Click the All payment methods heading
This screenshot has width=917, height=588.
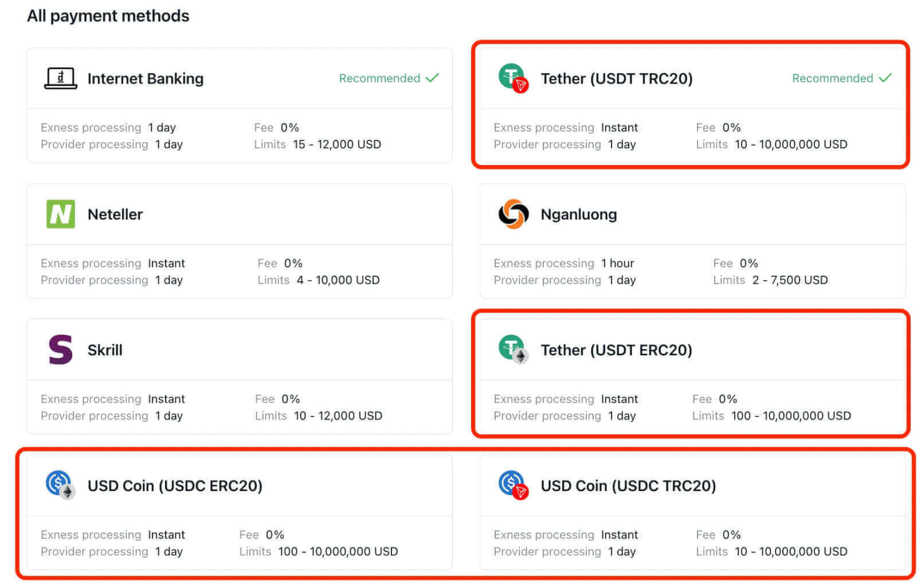click(x=108, y=15)
